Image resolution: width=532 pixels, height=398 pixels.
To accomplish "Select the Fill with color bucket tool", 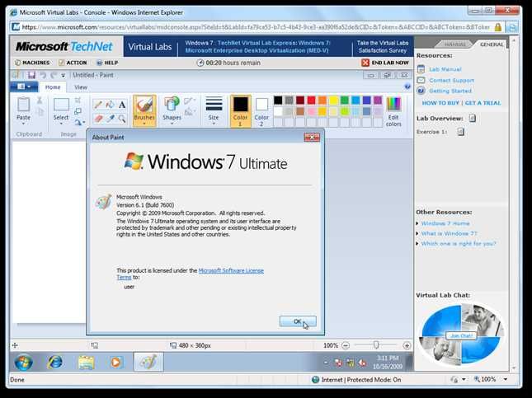I will click(x=110, y=105).
